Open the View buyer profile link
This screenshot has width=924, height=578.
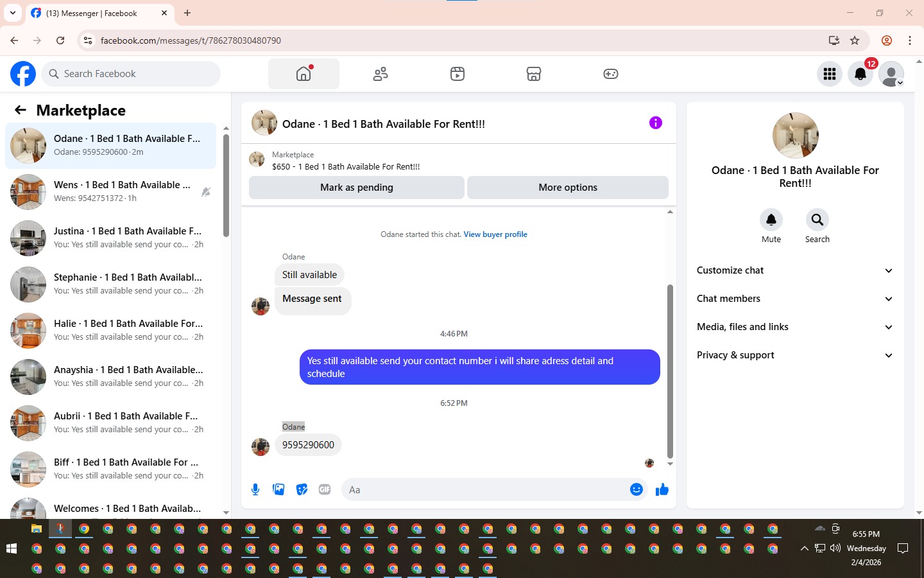tap(495, 234)
